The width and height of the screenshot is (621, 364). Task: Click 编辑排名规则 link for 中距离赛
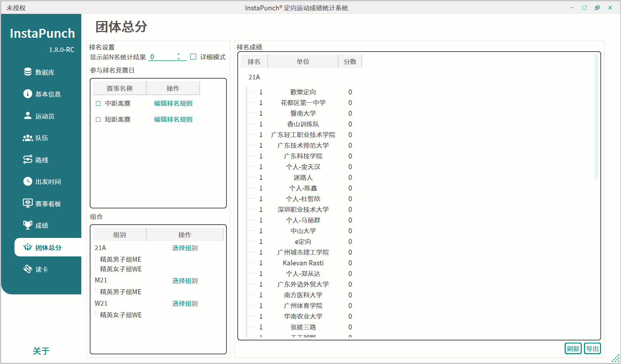(173, 104)
